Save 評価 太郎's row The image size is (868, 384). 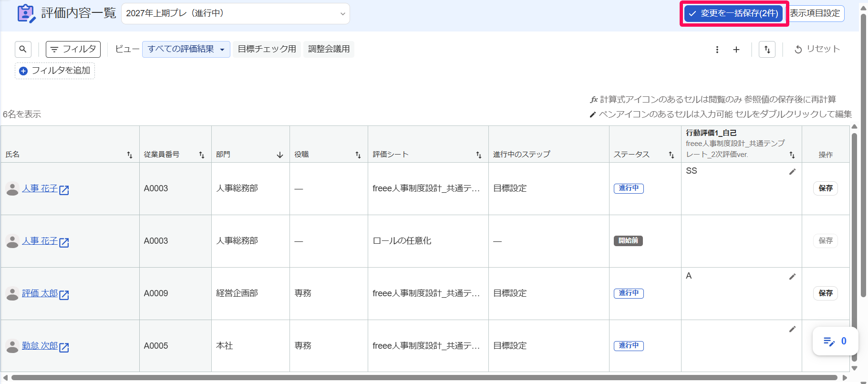pyautogui.click(x=826, y=293)
